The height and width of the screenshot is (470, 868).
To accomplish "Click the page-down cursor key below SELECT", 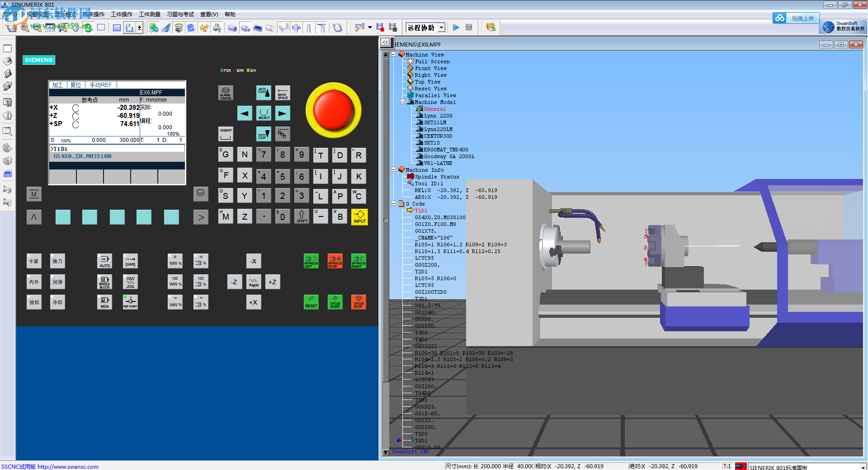I will coord(264,134).
